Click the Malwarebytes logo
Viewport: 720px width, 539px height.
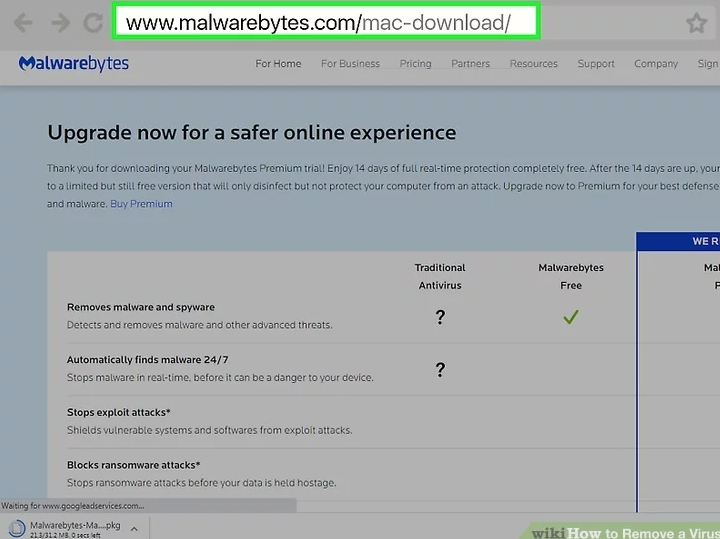pyautogui.click(x=74, y=64)
